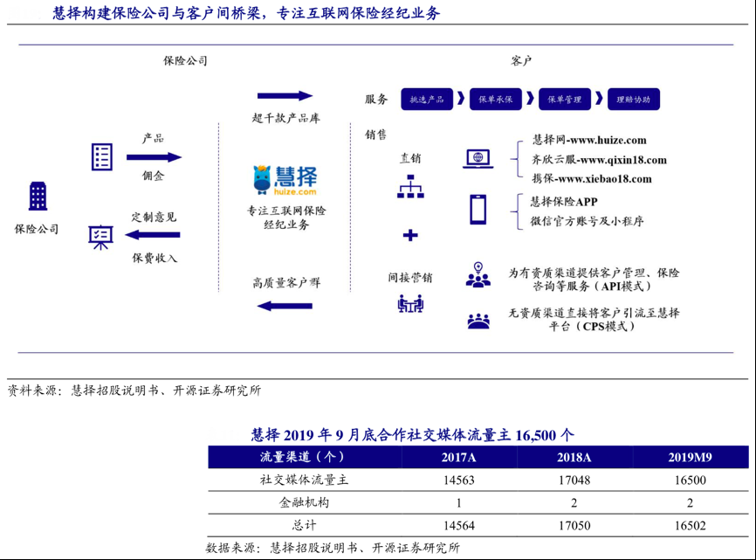Open the 齐欣云服 www.qixin18.com link
Image resolution: width=756 pixels, height=560 pixels.
click(598, 160)
